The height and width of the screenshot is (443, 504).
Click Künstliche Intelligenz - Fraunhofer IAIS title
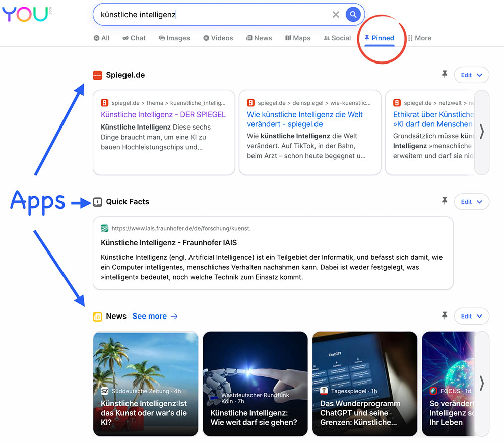pos(169,243)
